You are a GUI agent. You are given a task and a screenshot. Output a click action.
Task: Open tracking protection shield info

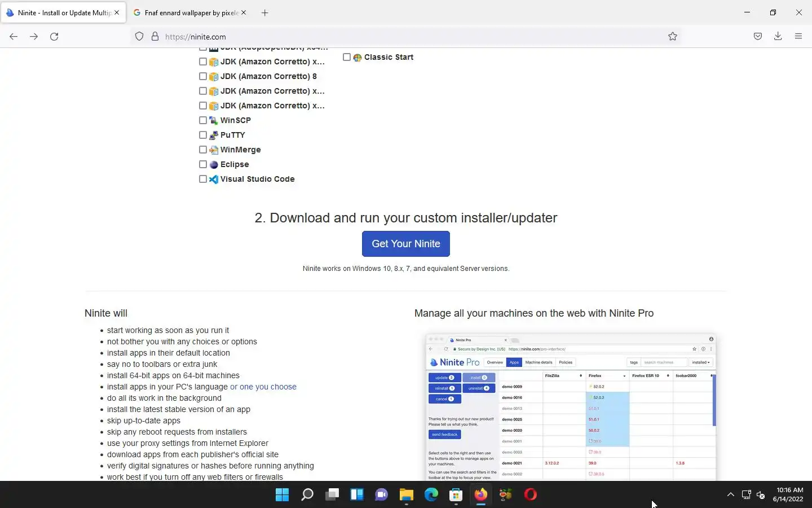tap(139, 36)
